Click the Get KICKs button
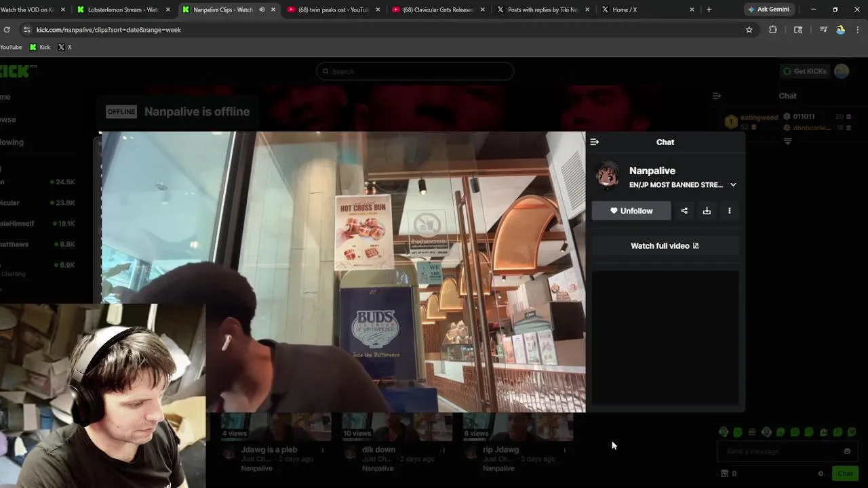 point(804,71)
